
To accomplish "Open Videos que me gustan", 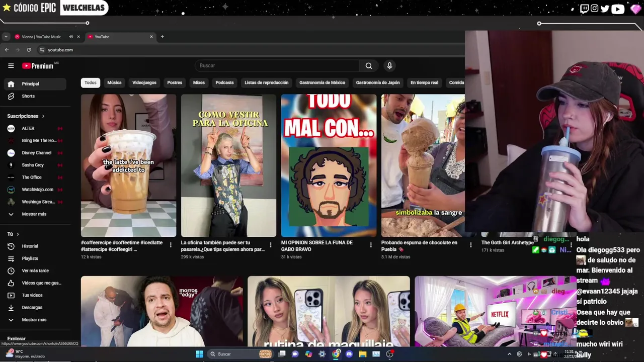I will pyautogui.click(x=35, y=283).
